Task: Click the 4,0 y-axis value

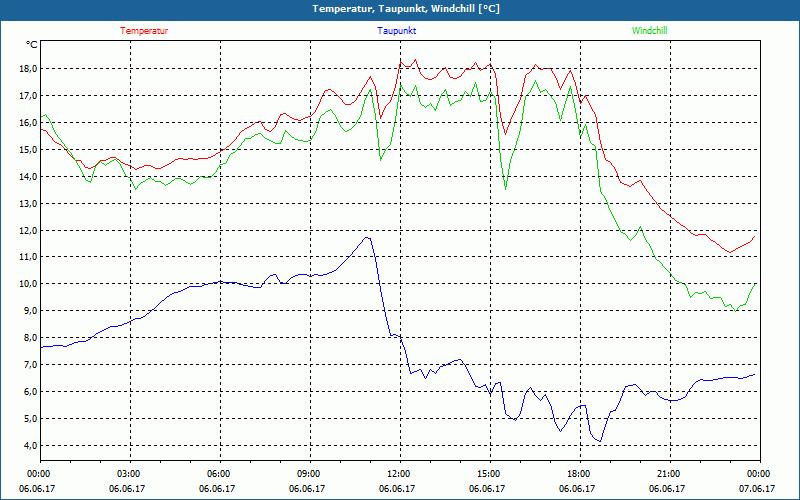Action: [x=31, y=445]
